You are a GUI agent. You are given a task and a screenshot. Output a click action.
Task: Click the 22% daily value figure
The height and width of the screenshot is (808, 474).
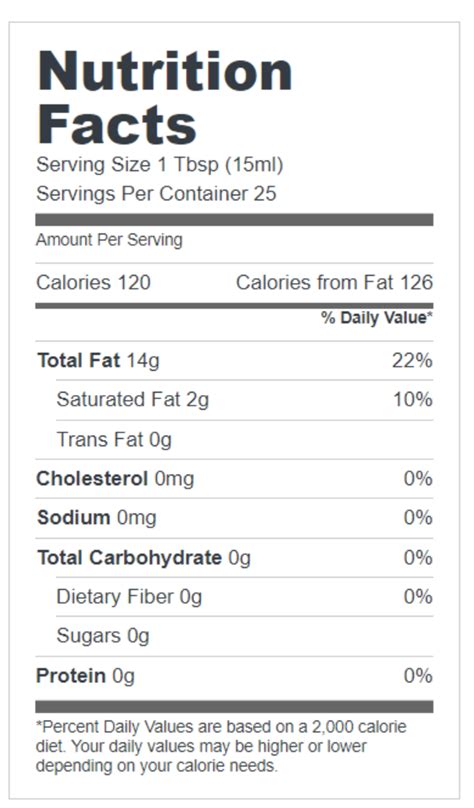(412, 361)
